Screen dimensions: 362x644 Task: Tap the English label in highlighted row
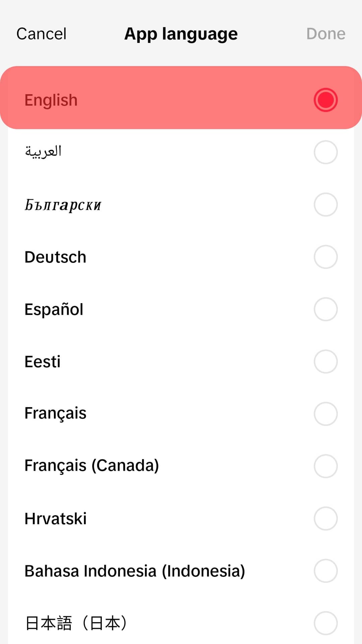coord(51,100)
